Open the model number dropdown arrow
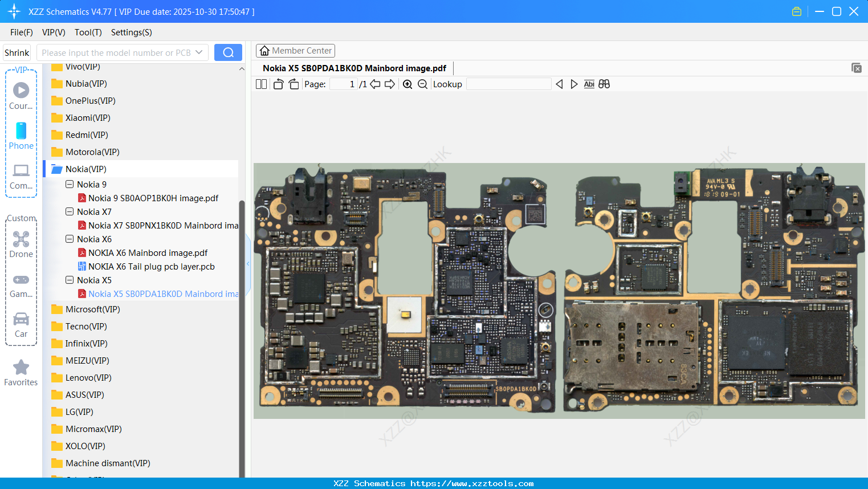 click(x=199, y=52)
